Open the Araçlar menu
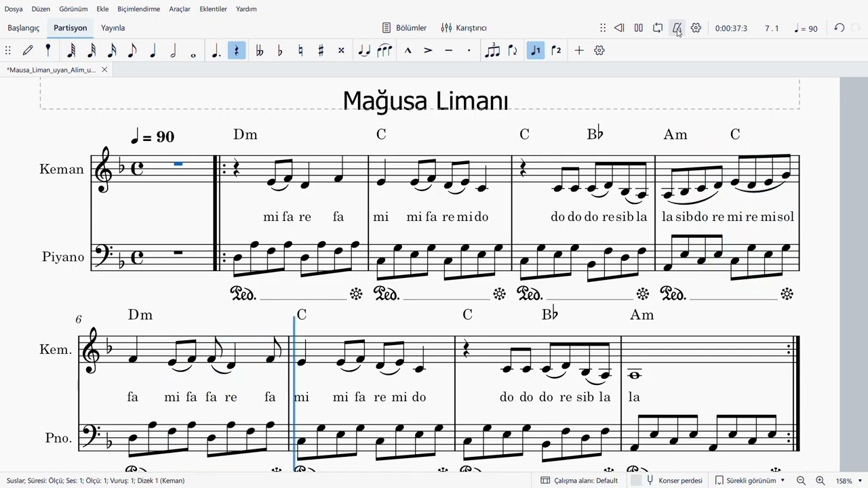 click(180, 9)
